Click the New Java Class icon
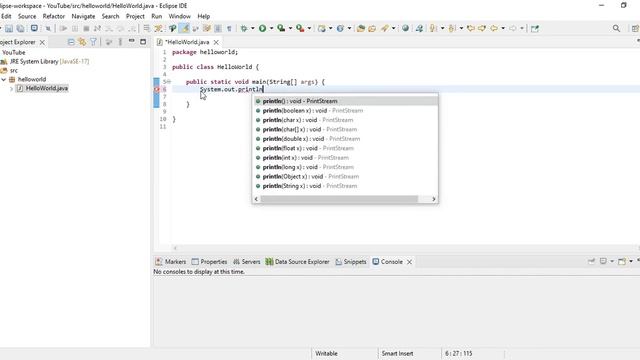This screenshot has height=360, width=640. pyautogui.click(x=340, y=28)
